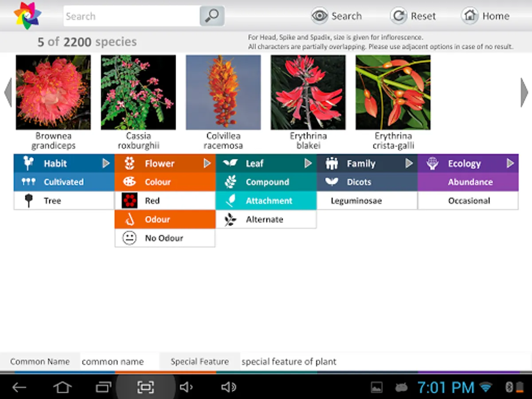Click the Ecology globe icon
The image size is (532, 399).
point(433,164)
